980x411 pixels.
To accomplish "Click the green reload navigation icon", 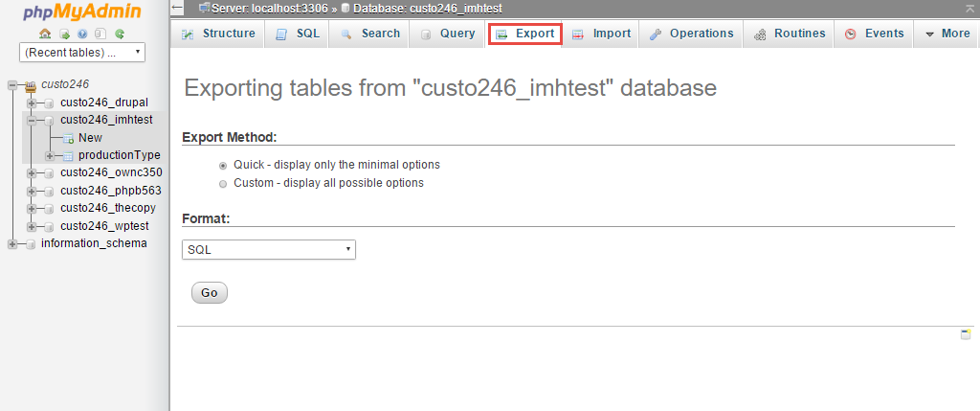I will click(120, 34).
